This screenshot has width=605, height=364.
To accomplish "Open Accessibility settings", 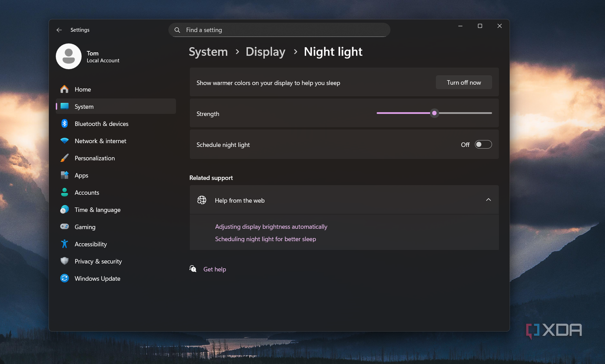I will click(116, 244).
